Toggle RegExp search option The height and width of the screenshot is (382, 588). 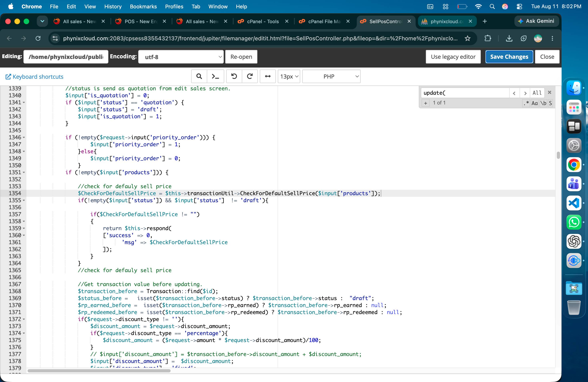pyautogui.click(x=526, y=103)
